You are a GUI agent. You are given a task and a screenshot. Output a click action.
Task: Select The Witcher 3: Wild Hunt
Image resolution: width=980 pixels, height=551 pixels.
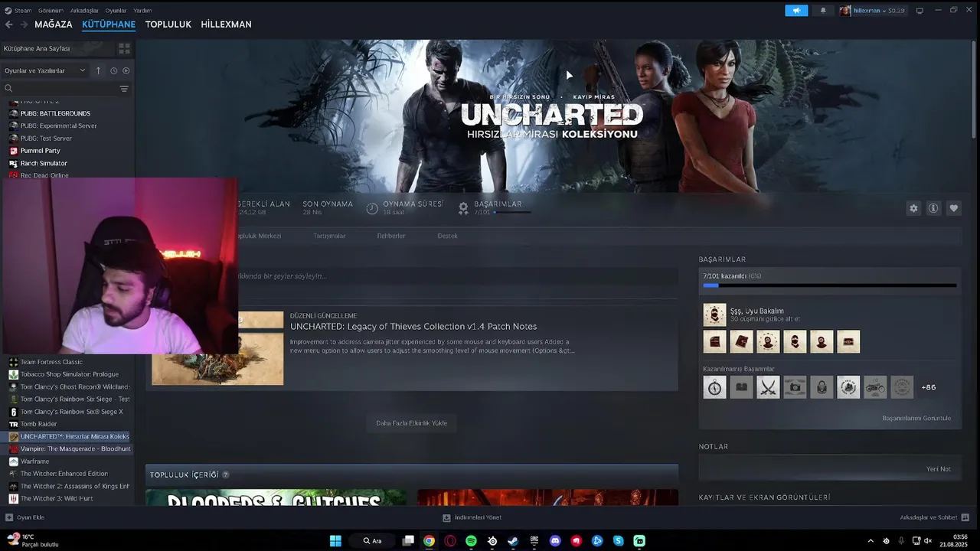[x=57, y=498]
